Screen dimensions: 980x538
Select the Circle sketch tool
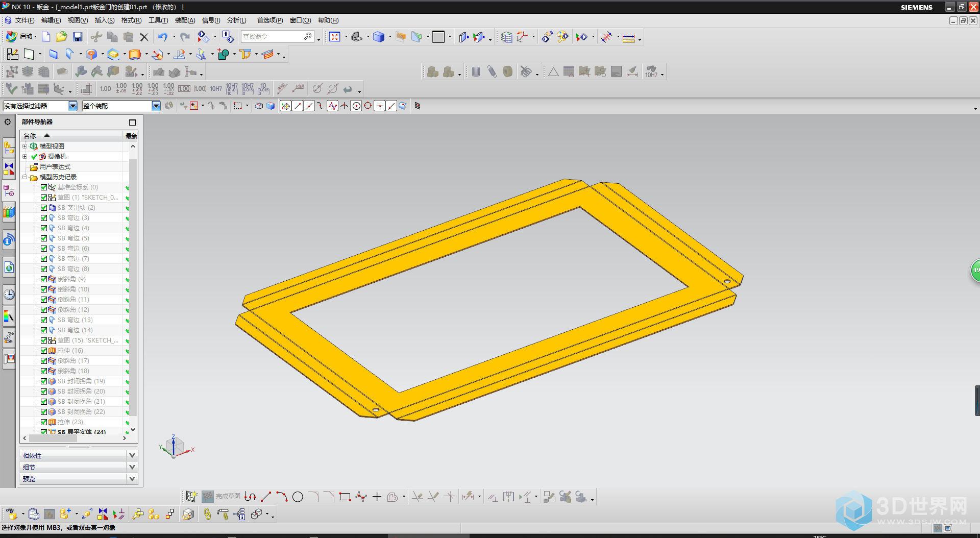pyautogui.click(x=298, y=497)
